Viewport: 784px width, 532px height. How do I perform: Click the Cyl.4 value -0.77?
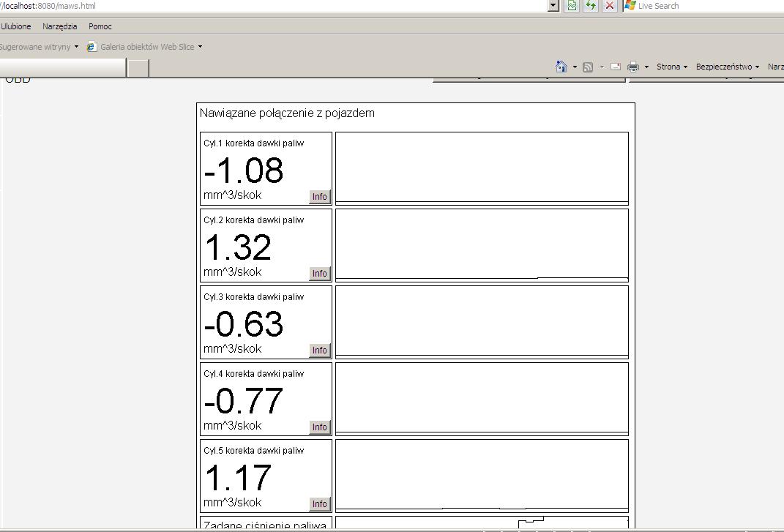(x=244, y=401)
